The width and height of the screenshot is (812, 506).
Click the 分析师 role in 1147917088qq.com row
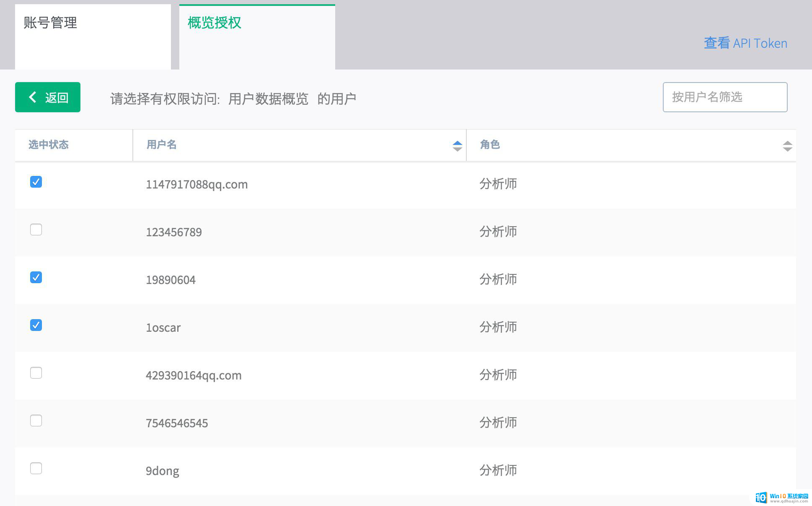coord(498,184)
